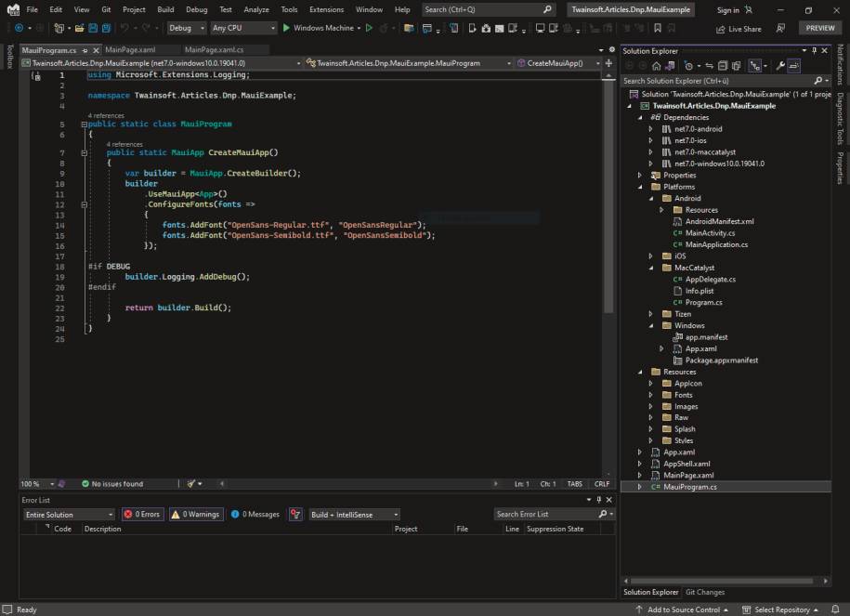The image size is (850, 616).
Task: Switch to the Git Changes tab
Action: click(x=705, y=592)
